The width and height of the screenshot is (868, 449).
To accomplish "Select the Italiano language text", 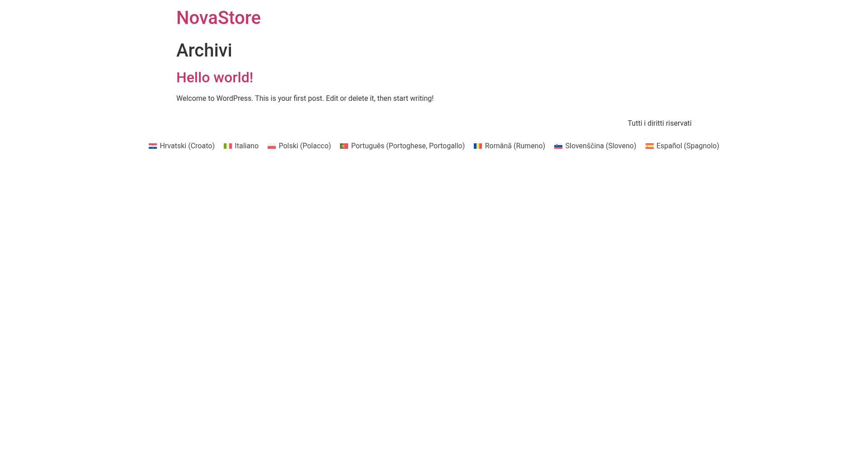I will tap(246, 146).
